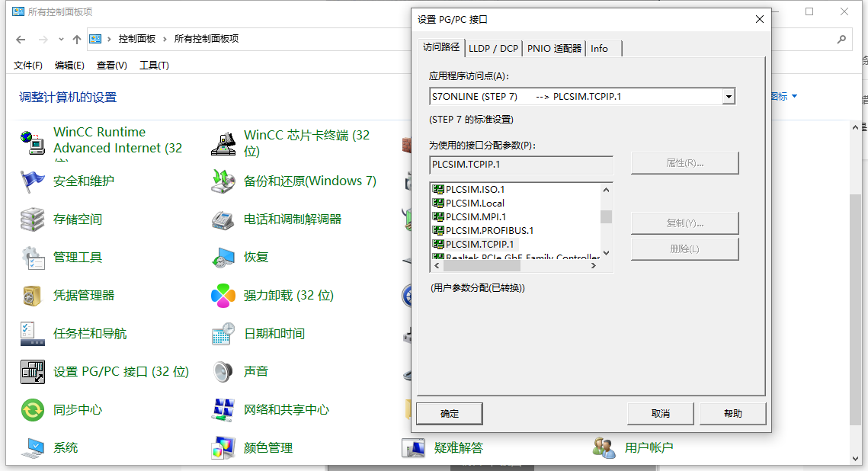
Task: Open the 存储空间 icon
Action: (x=32, y=219)
